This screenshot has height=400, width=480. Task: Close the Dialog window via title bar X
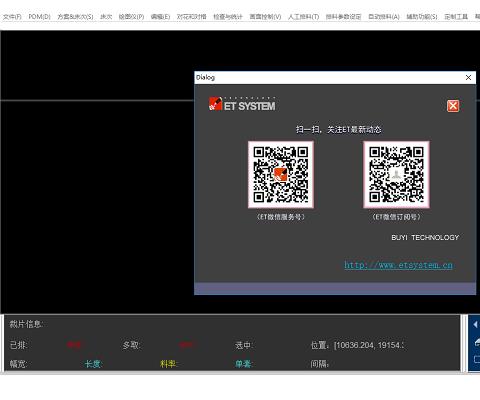[x=468, y=77]
